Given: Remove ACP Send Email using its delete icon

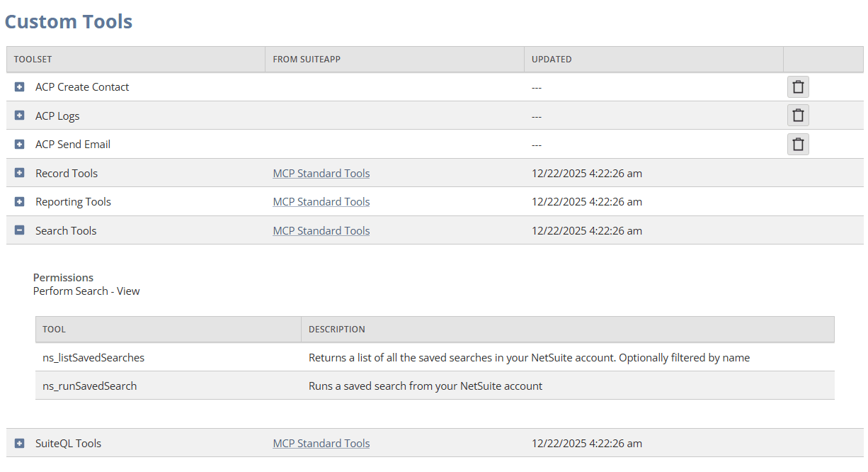Looking at the screenshot, I should (798, 144).
